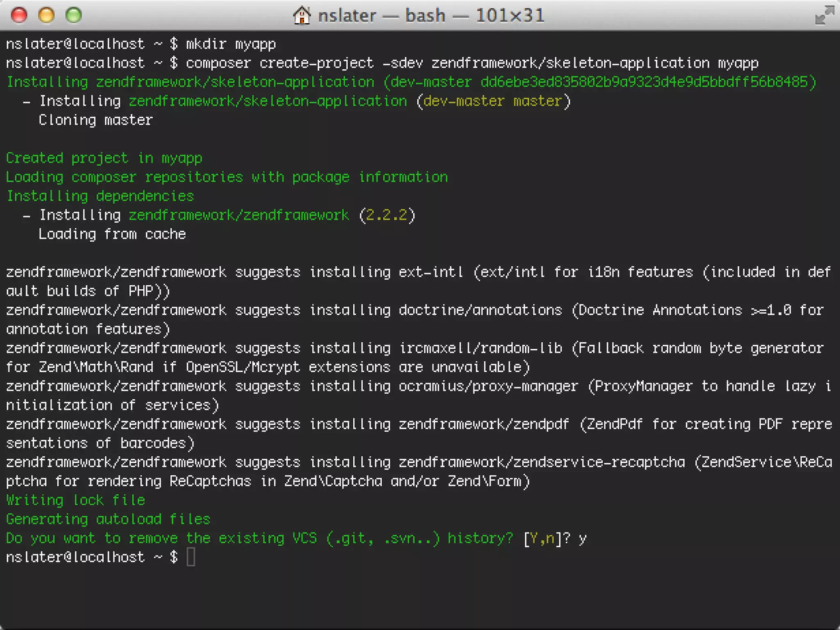
Task: Click the home folder icon in title bar
Action: (x=301, y=16)
